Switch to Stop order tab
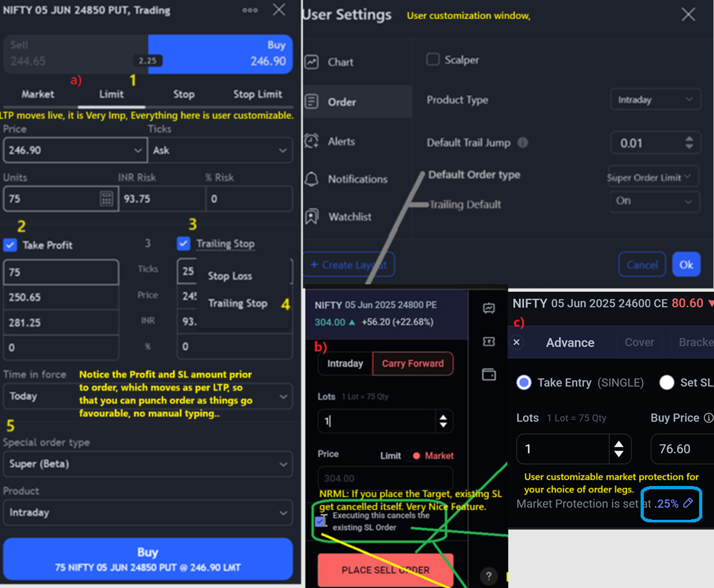Screen dimensions: 714x588 183,94
